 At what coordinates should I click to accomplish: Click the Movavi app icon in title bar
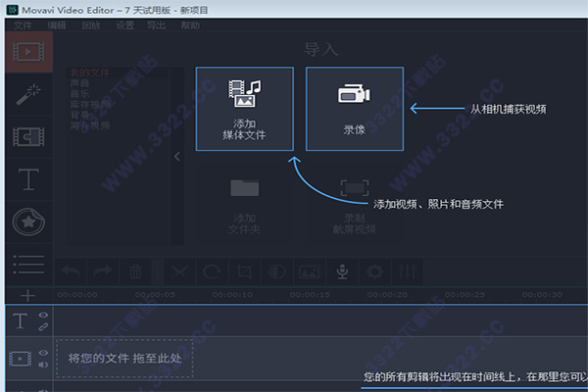tap(13, 10)
